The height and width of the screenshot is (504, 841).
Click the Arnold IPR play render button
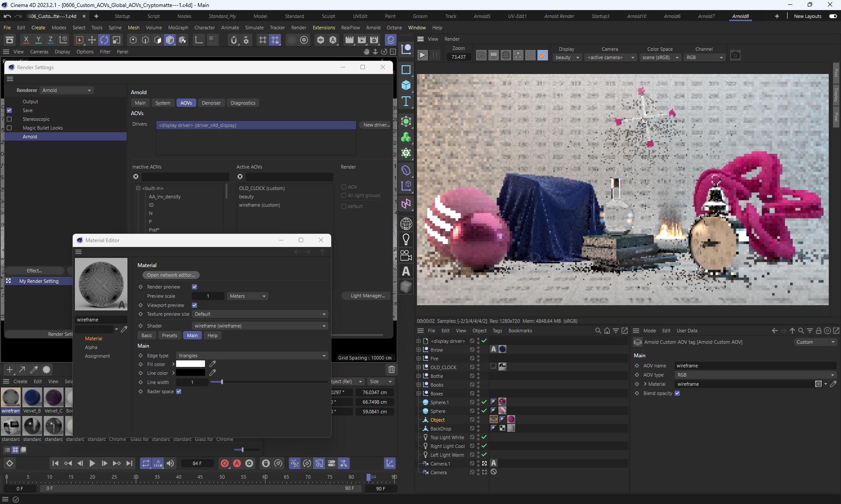pyautogui.click(x=422, y=55)
